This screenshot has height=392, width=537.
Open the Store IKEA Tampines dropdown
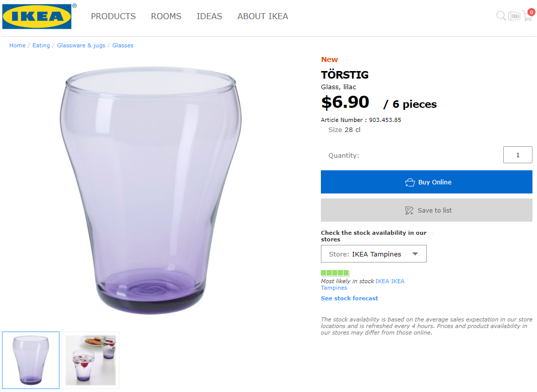coord(373,254)
